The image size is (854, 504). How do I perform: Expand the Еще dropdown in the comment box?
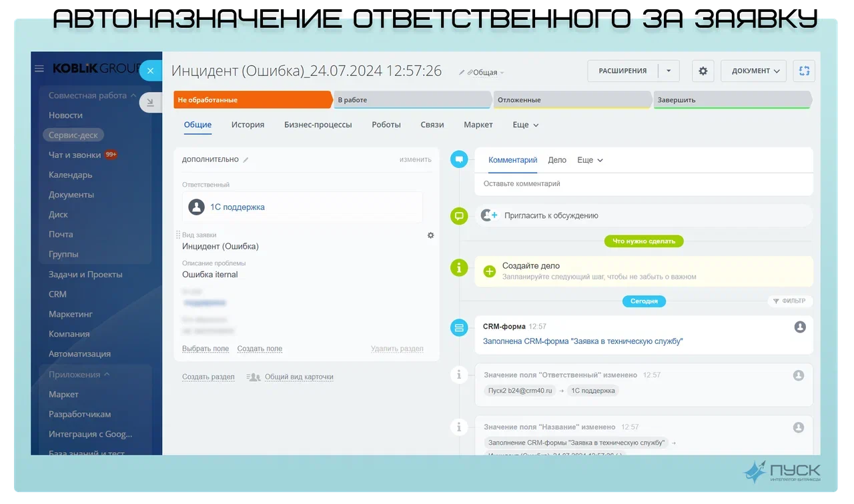coord(590,160)
